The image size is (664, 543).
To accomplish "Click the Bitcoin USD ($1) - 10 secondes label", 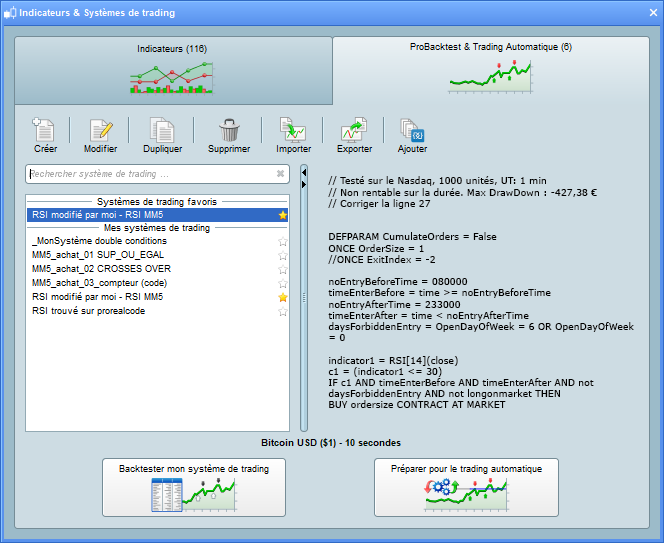I will point(331,443).
